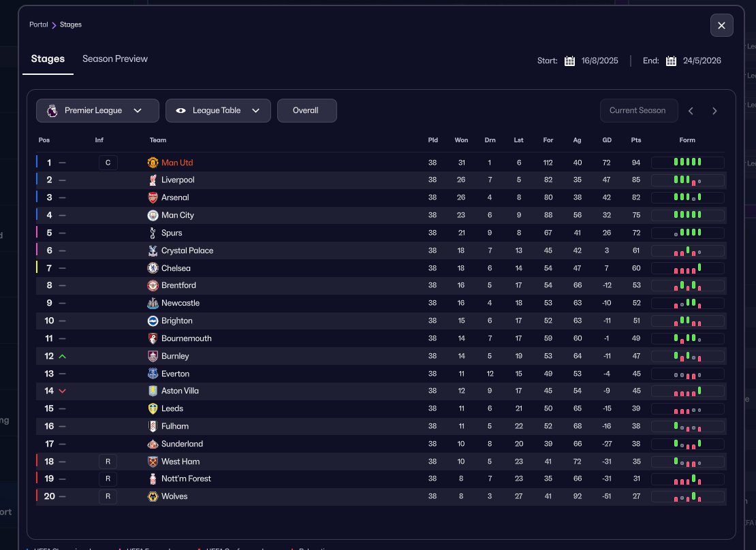Click the Everton club badge icon
The width and height of the screenshot is (756, 550).
(153, 374)
